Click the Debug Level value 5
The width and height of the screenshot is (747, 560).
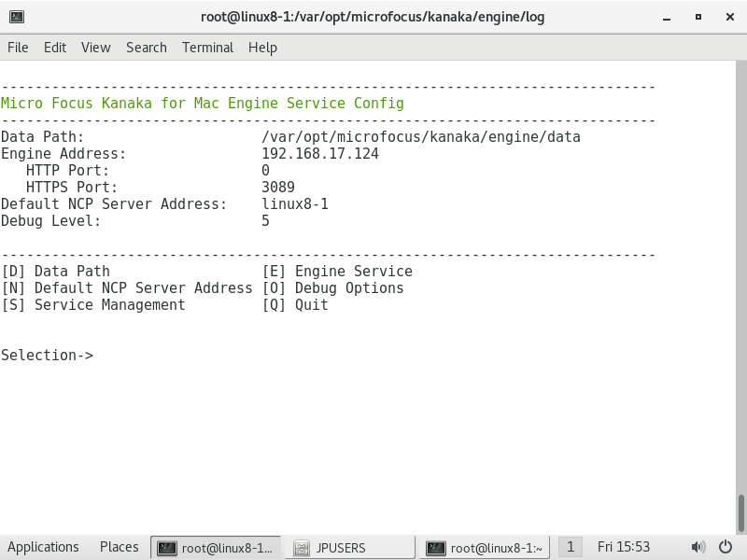click(x=265, y=221)
